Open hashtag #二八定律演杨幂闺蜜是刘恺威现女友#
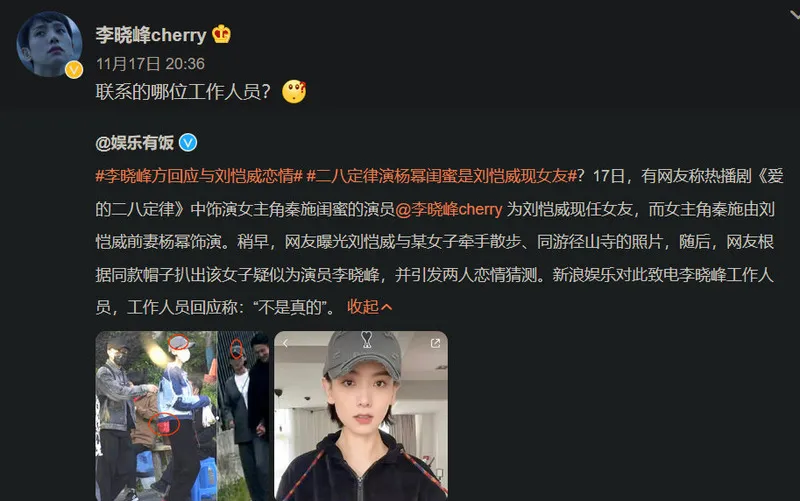800x501 pixels. tap(441, 176)
